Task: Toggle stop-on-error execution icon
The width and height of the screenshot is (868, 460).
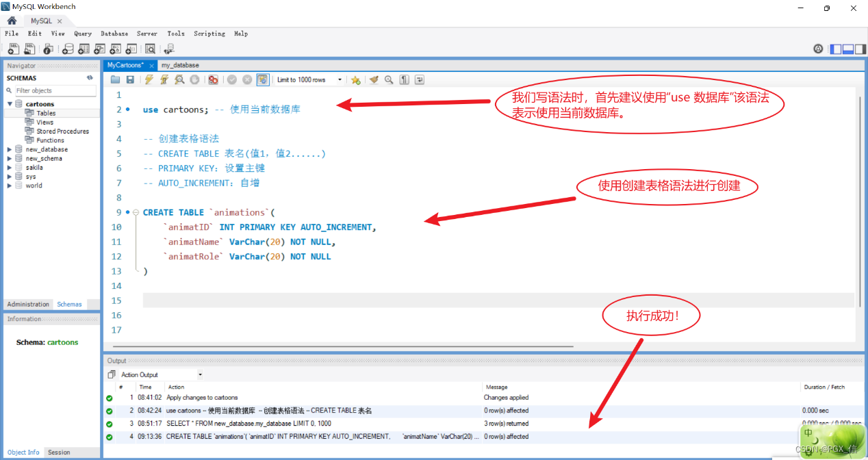Action: point(213,79)
